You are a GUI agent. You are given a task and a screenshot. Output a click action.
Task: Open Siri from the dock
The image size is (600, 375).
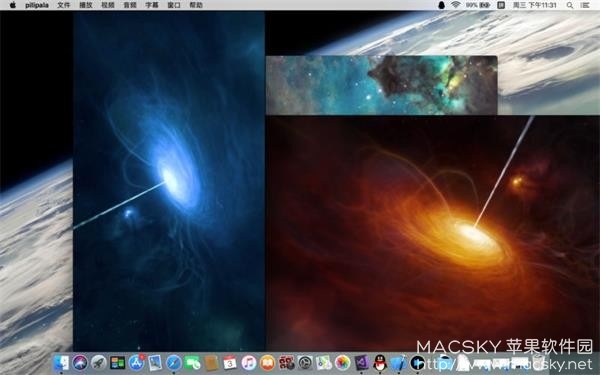point(80,362)
